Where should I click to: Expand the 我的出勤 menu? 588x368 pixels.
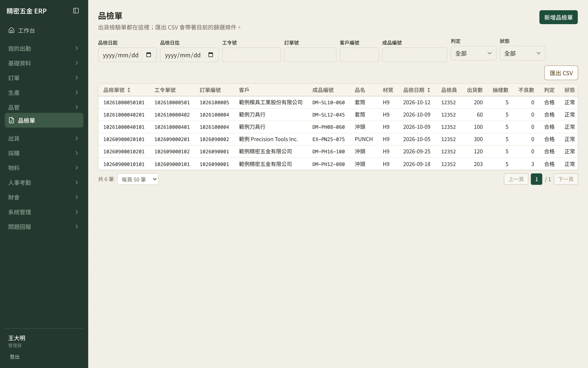[x=44, y=48]
